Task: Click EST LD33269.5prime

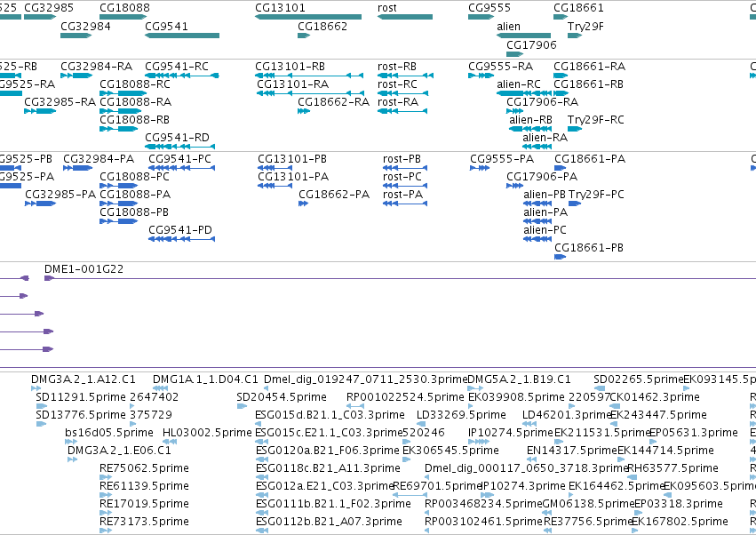Action: tap(461, 415)
